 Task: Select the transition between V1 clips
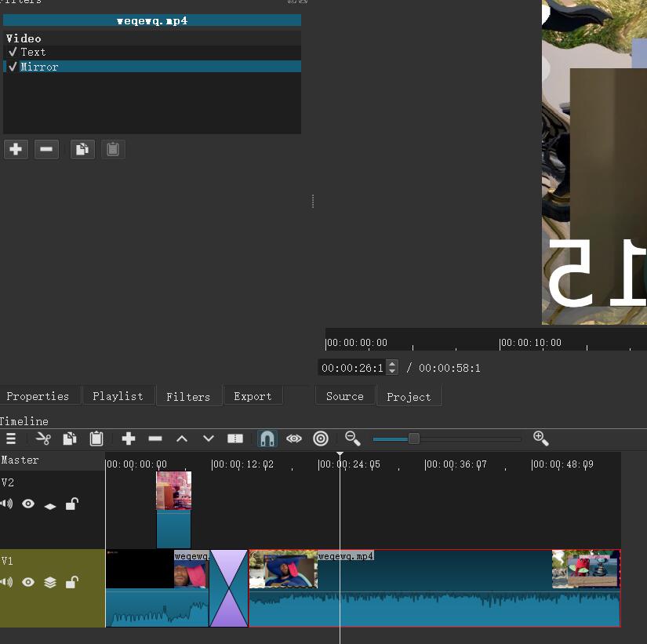[228, 588]
